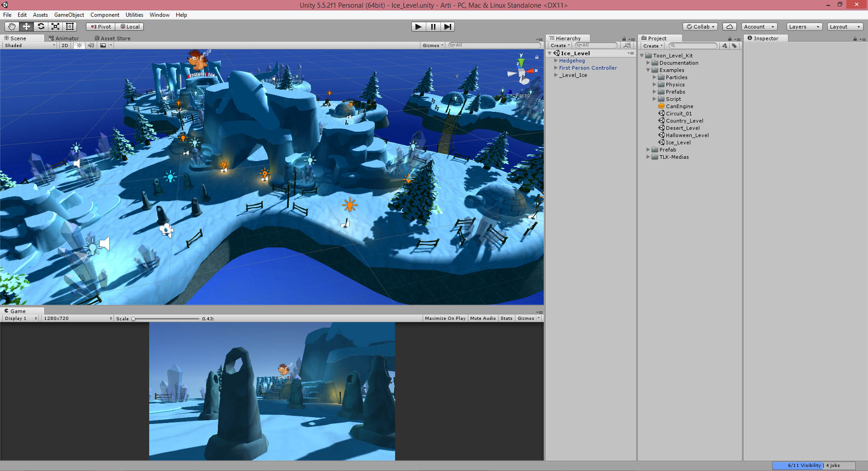Select the large orange light gizmo in scene
868x471 pixels.
coord(349,205)
